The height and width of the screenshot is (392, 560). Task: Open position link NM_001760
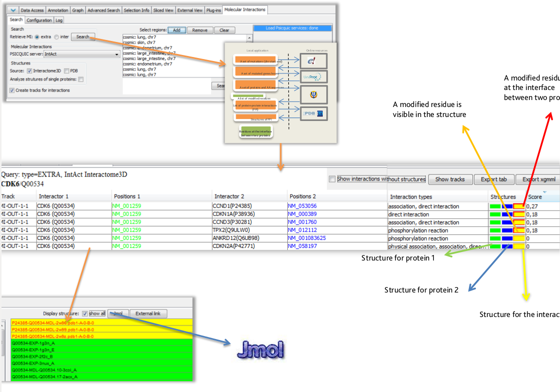(x=302, y=222)
